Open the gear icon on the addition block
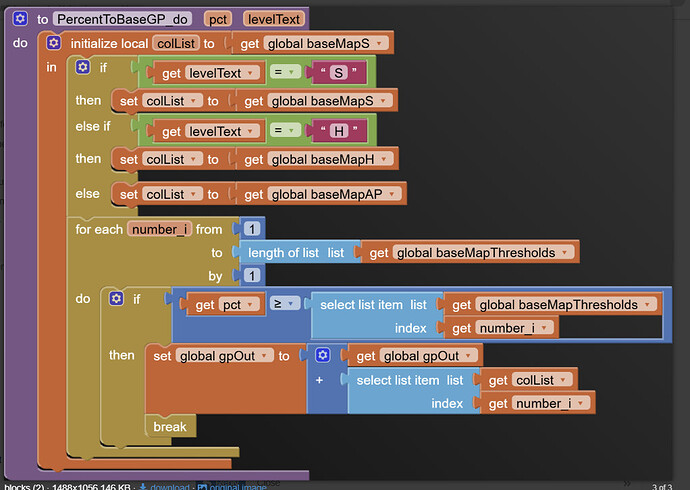 pyautogui.click(x=322, y=355)
